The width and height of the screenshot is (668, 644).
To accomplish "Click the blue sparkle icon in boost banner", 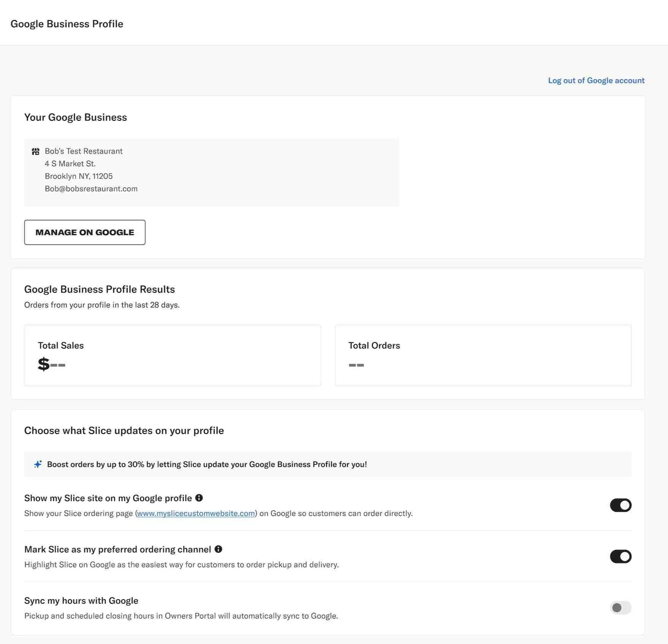I will (38, 464).
